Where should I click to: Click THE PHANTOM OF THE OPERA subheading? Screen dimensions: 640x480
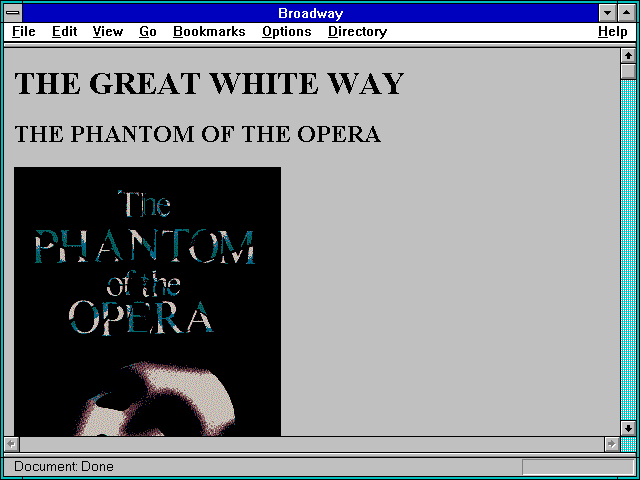[198, 134]
